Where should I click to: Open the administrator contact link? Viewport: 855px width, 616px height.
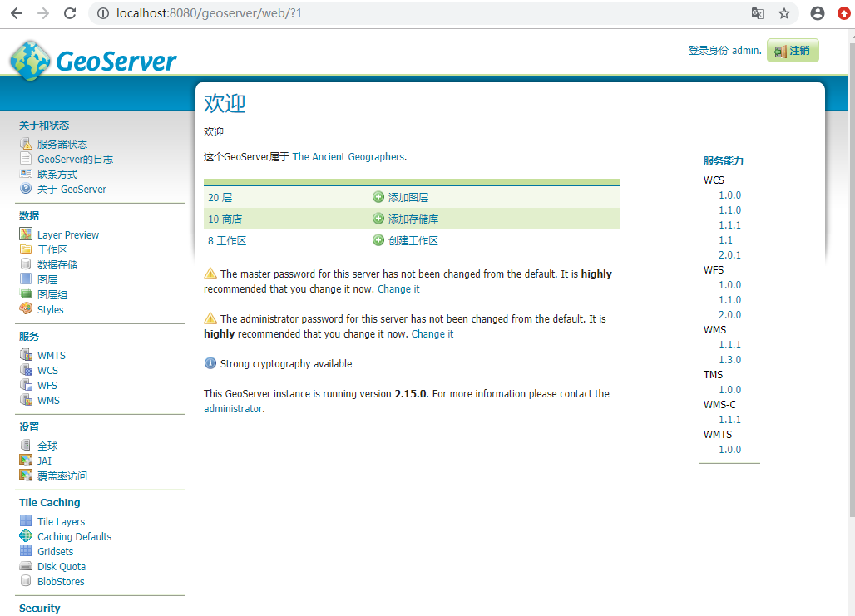(234, 409)
